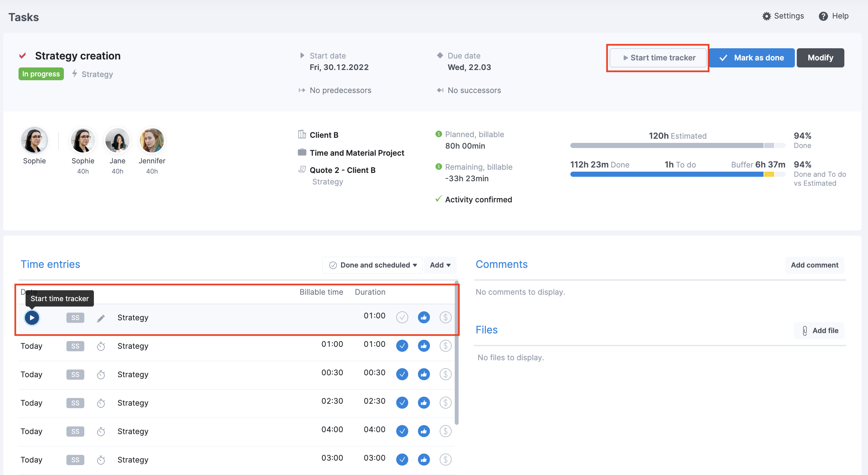Click the green Remaining, billable dollar icon
The height and width of the screenshot is (475, 868).
coord(438,166)
